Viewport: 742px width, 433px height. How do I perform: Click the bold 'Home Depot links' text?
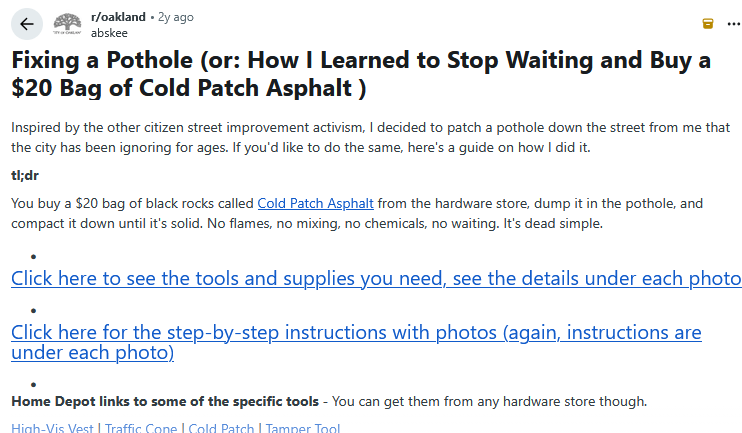tap(165, 402)
